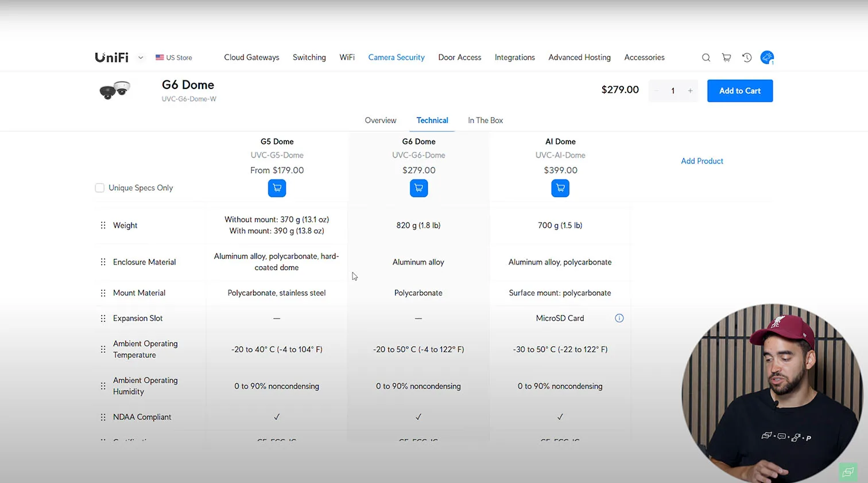Viewport: 868px width, 483px height.
Task: Open the US Store region selector
Action: [174, 57]
